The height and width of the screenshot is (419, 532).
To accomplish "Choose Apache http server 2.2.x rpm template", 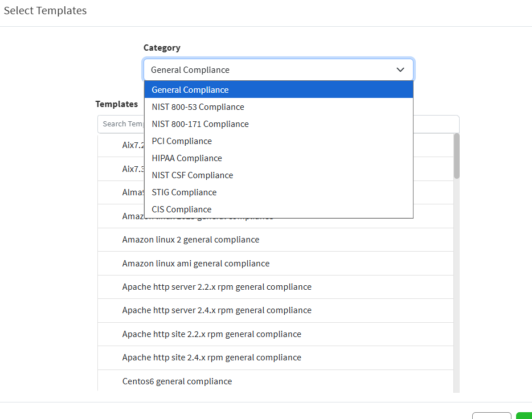I will [216, 287].
